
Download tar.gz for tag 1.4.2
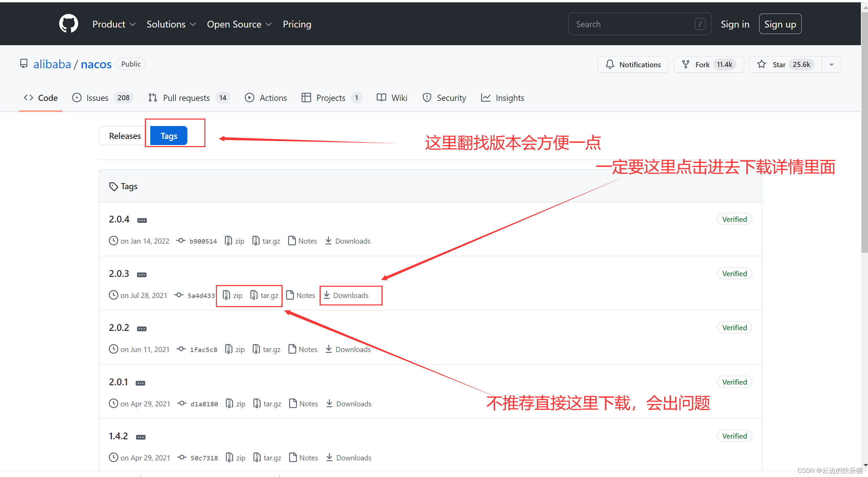point(267,458)
